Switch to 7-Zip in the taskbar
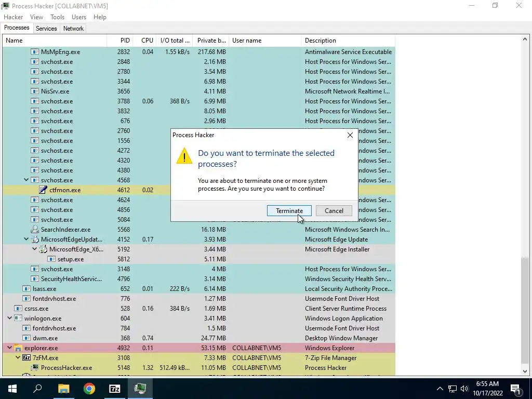Screen dimensions: 532x399 [115, 389]
